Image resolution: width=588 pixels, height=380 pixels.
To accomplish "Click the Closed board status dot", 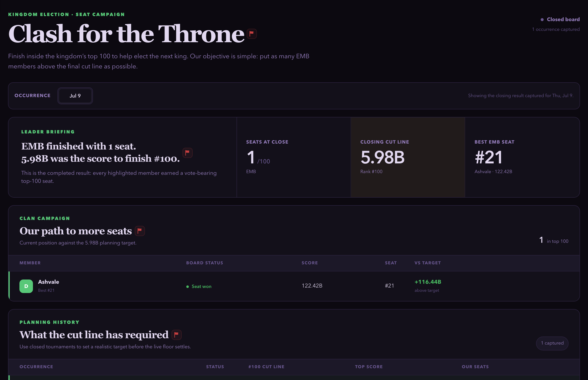I will [x=542, y=19].
